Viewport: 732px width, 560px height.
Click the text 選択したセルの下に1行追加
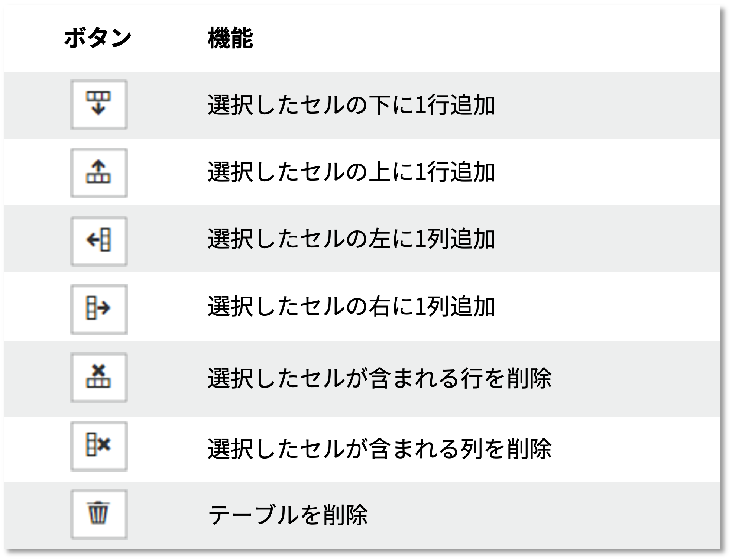351,105
